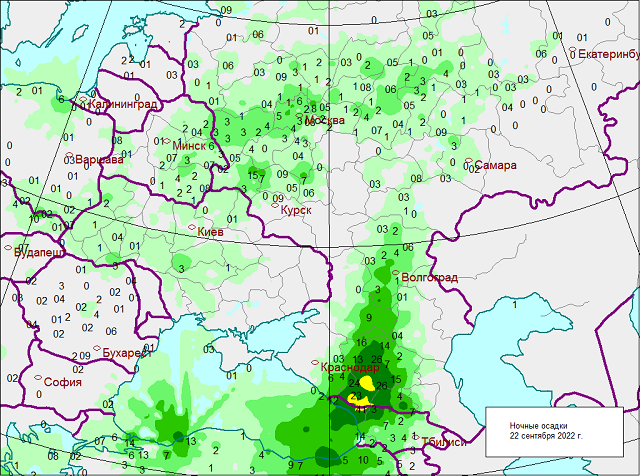Click the 22 сентября 2022 date text

pos(546,436)
